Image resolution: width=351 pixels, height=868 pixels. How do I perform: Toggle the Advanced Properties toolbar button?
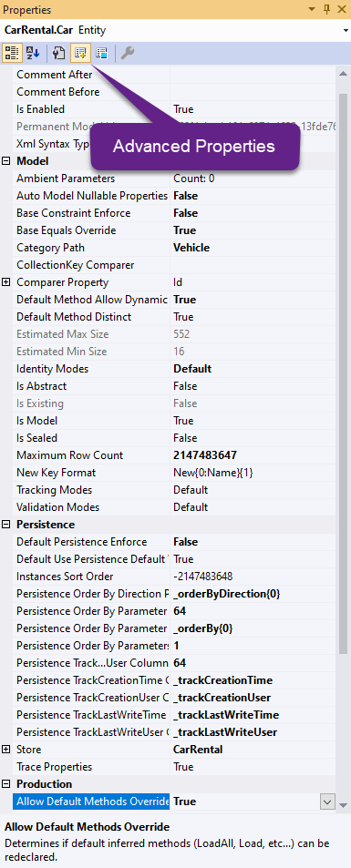[81, 53]
